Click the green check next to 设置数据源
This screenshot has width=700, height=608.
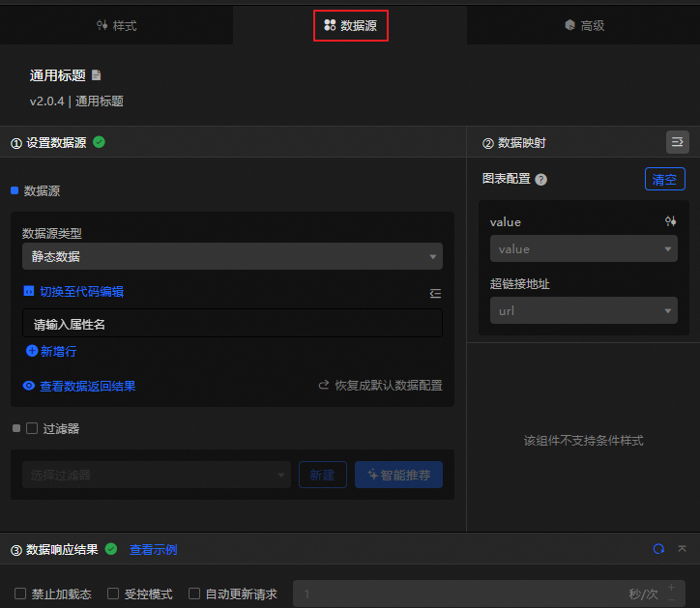99,142
